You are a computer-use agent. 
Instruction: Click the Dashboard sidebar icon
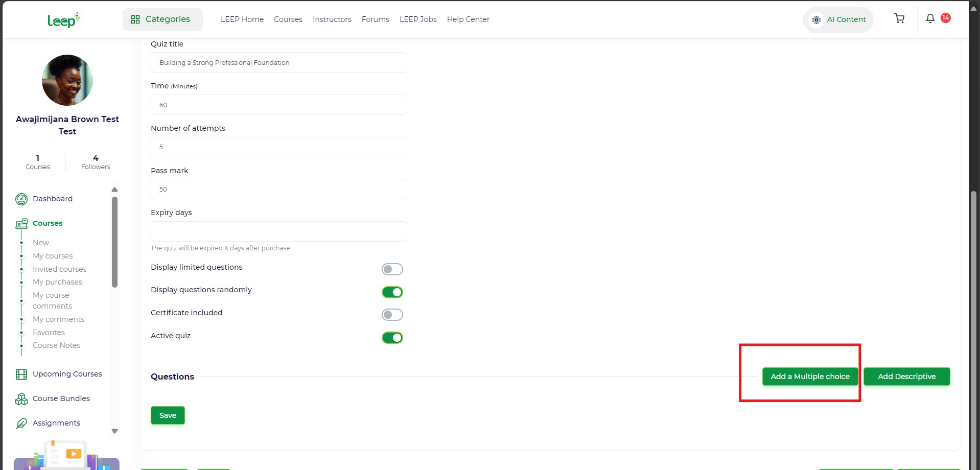[21, 199]
